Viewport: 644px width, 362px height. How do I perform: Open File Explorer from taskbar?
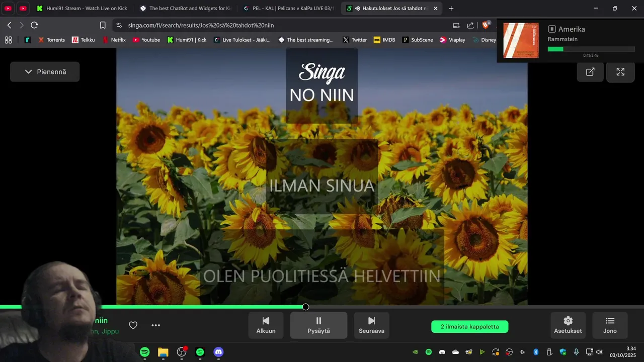pyautogui.click(x=163, y=352)
